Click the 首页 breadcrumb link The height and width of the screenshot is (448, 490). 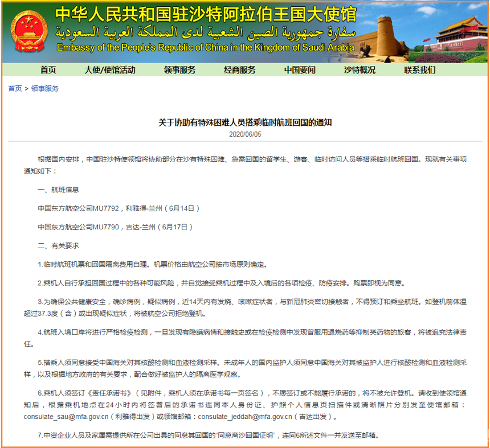[15, 89]
